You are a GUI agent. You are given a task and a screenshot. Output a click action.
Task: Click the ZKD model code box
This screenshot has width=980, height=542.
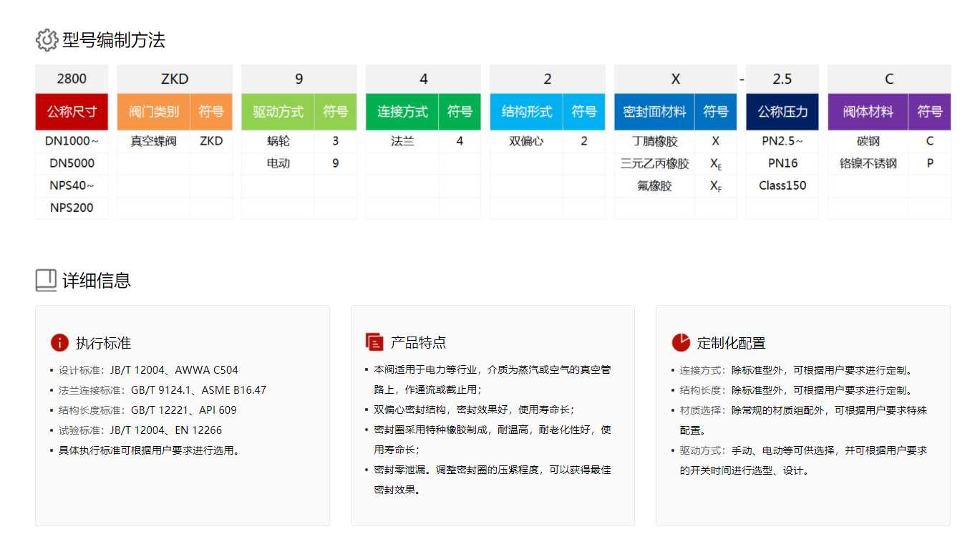point(175,79)
